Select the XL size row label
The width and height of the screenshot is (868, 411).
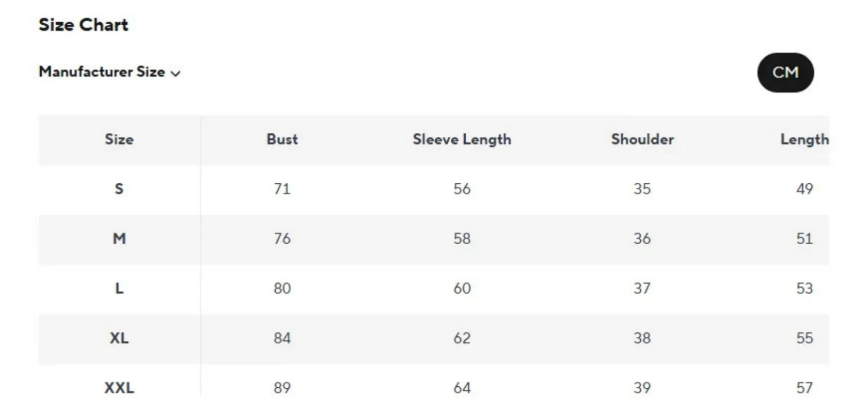pyautogui.click(x=119, y=338)
